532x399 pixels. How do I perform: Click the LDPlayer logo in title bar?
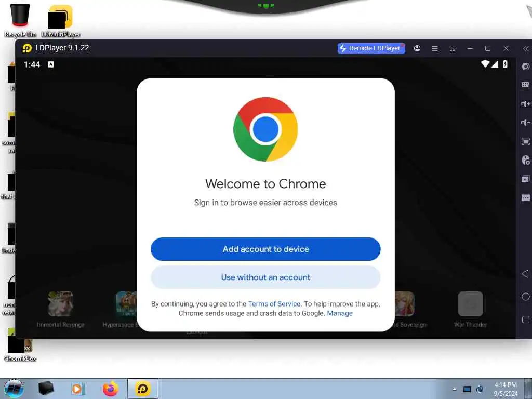(27, 48)
